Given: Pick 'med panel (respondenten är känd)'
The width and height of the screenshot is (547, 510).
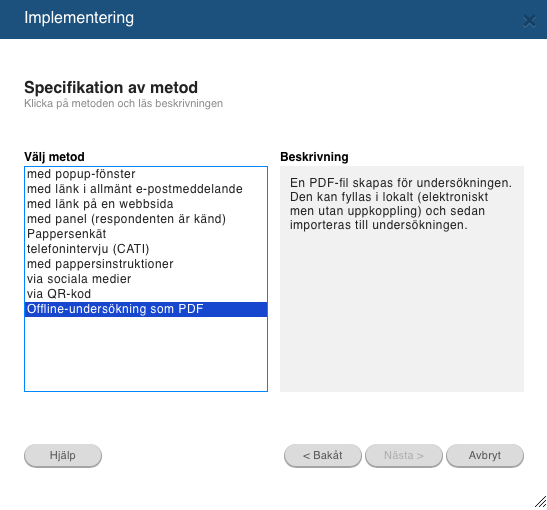Looking at the screenshot, I should [146, 219].
